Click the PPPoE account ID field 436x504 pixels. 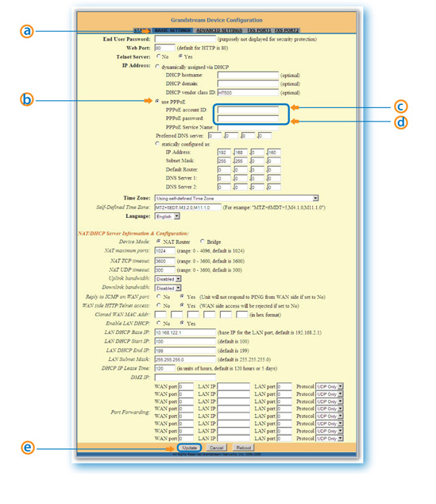coord(248,110)
